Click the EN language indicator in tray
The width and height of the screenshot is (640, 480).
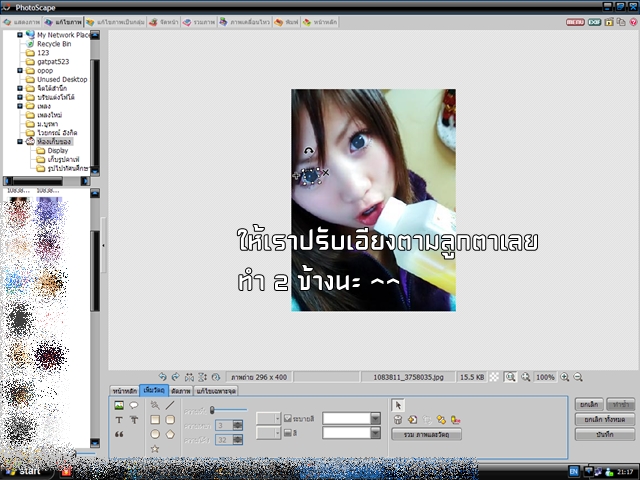click(x=573, y=471)
